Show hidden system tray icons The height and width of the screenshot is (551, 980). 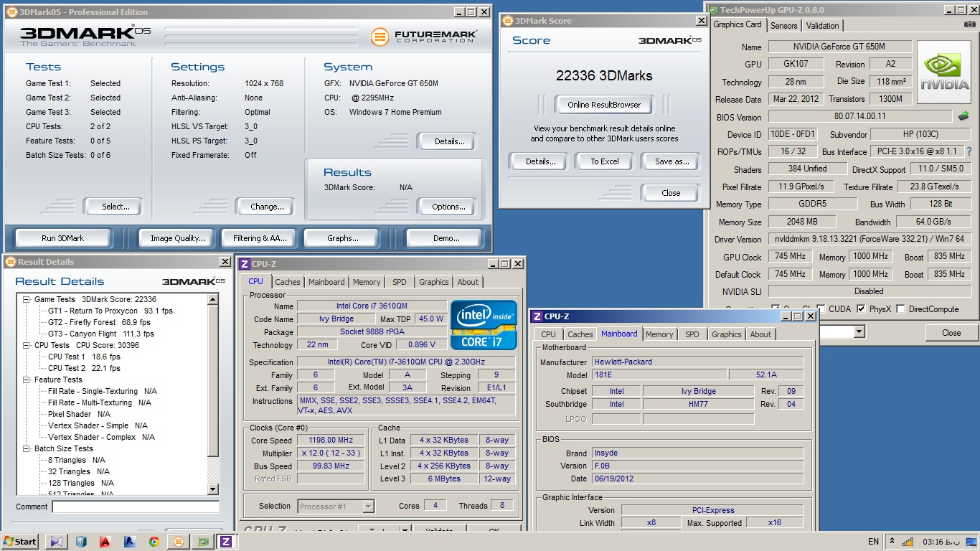coord(892,542)
